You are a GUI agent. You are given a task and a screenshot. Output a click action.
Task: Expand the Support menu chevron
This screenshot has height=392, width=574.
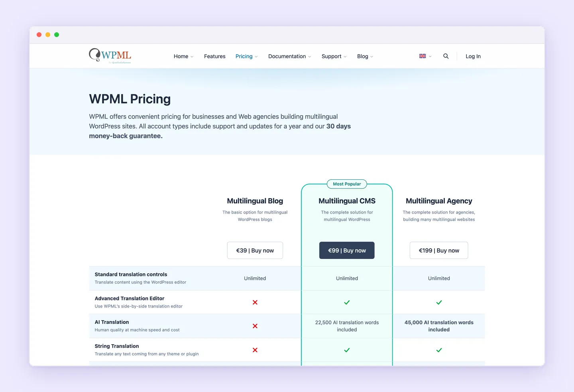tap(345, 57)
